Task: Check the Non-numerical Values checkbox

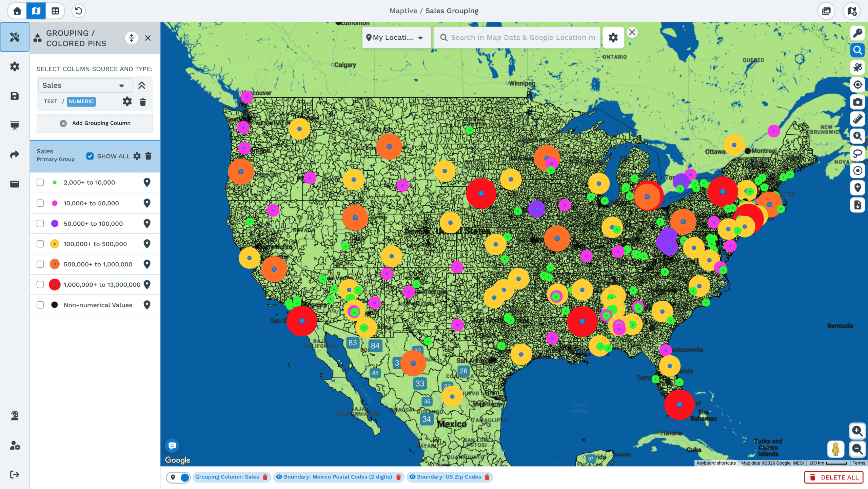Action: pyautogui.click(x=40, y=305)
